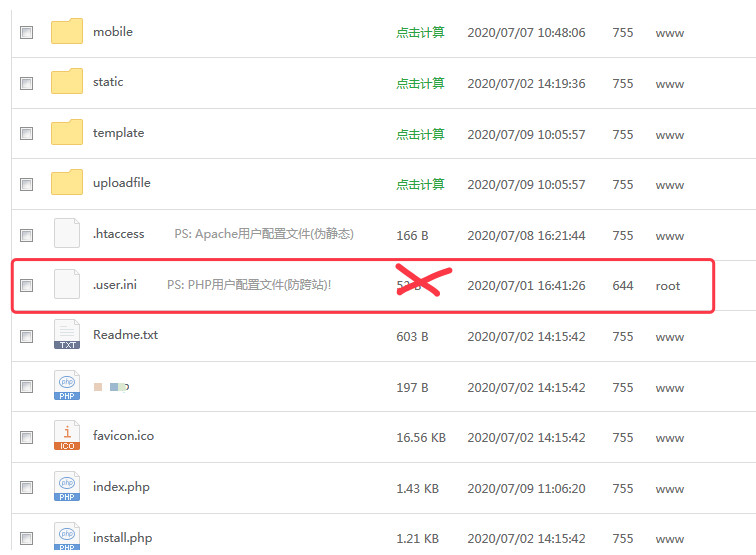756x555 pixels.
Task: Click the favicon.ico ICO file icon
Action: coord(67,436)
